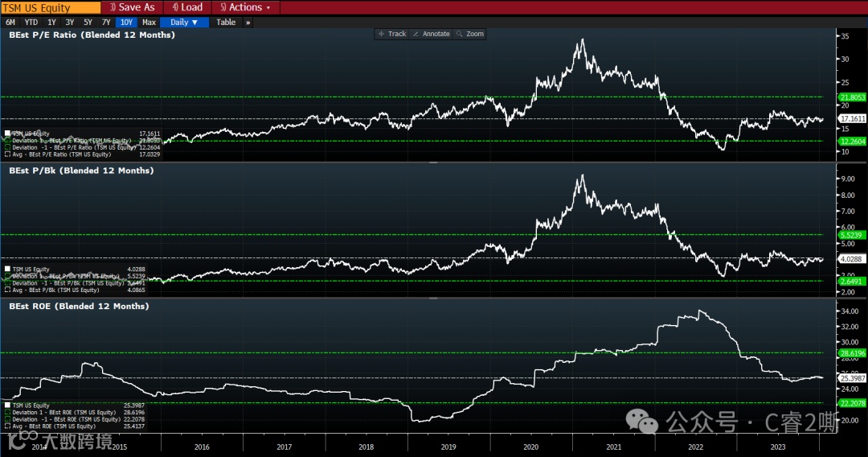Screen dimensions: 868x457
Task: Select the Max time range
Action: point(149,23)
